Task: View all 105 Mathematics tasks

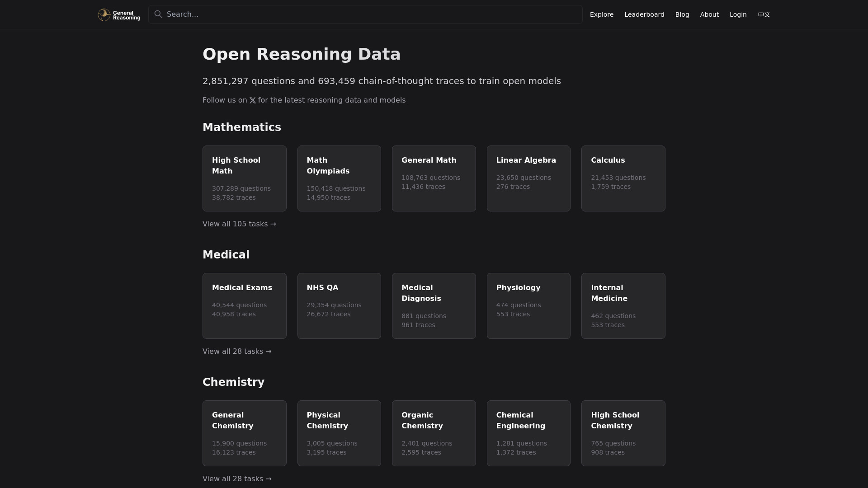Action: tap(239, 224)
